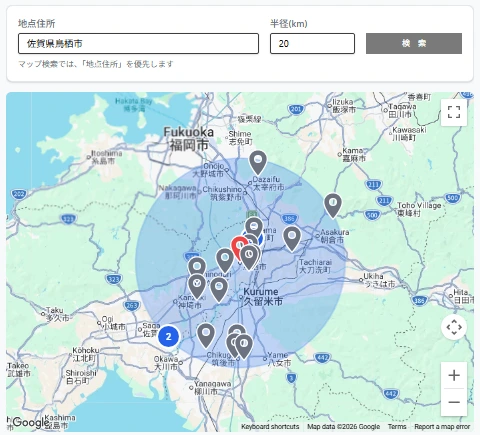
Task: Select the gray pin just left of red pin
Action: tap(225, 261)
